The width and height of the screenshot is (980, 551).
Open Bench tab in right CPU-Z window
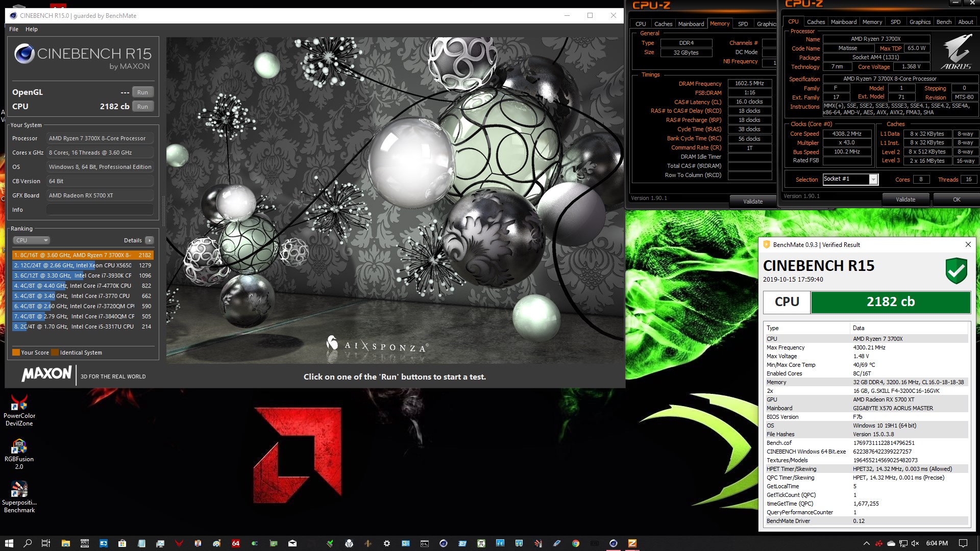coord(944,22)
